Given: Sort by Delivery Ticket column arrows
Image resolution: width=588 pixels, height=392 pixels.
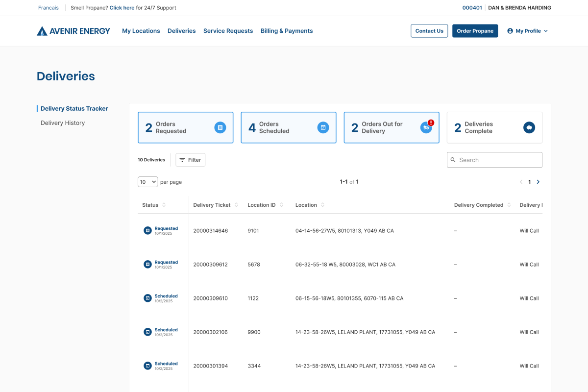Looking at the screenshot, I should click(x=236, y=205).
